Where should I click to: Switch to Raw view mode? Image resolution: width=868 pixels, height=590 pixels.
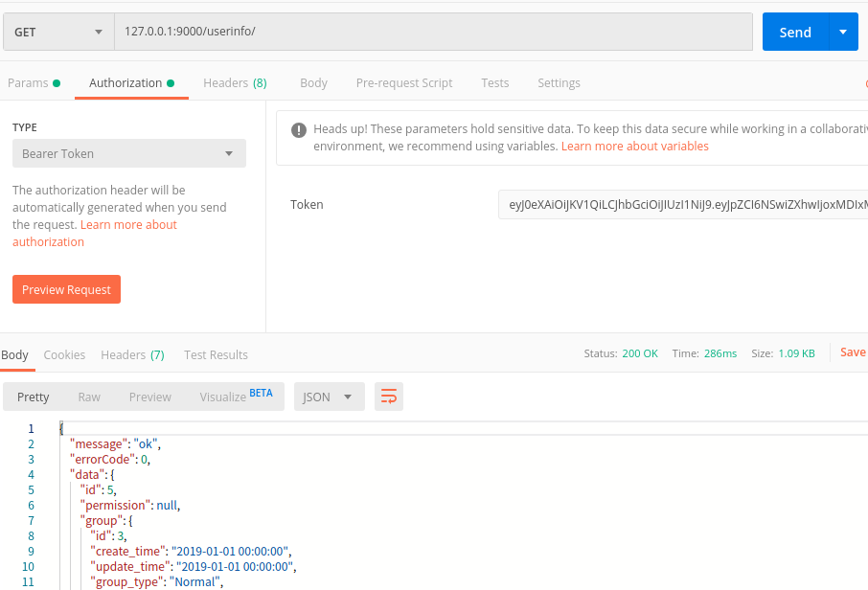[x=89, y=397]
